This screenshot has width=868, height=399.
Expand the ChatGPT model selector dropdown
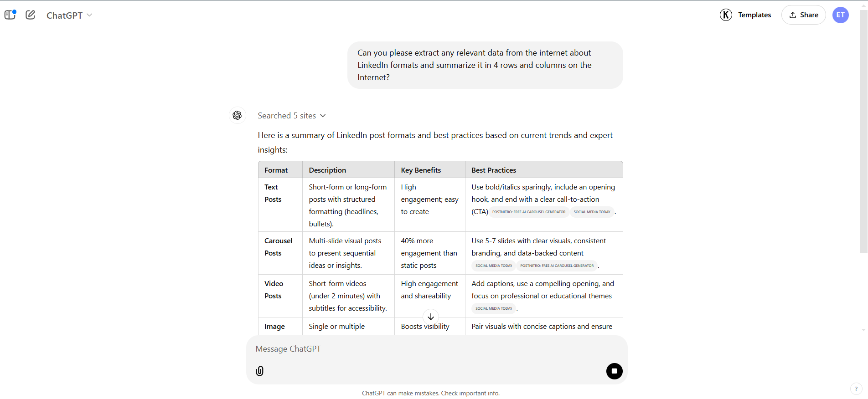[69, 15]
